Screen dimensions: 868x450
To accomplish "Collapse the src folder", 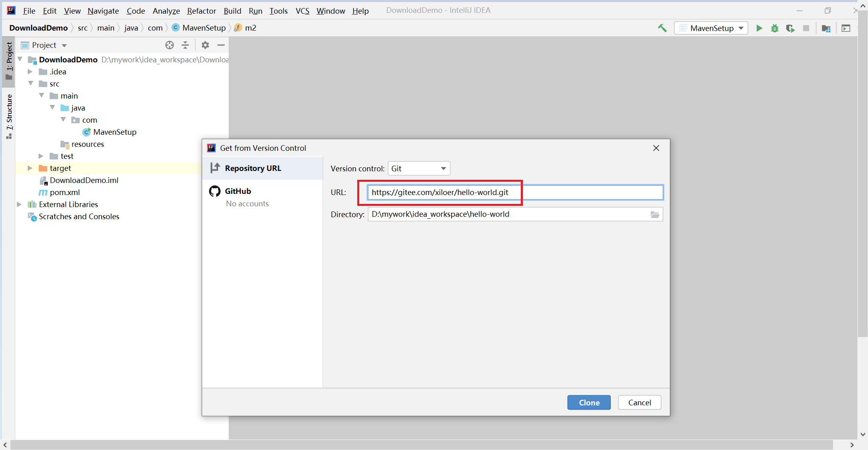I will tap(31, 84).
